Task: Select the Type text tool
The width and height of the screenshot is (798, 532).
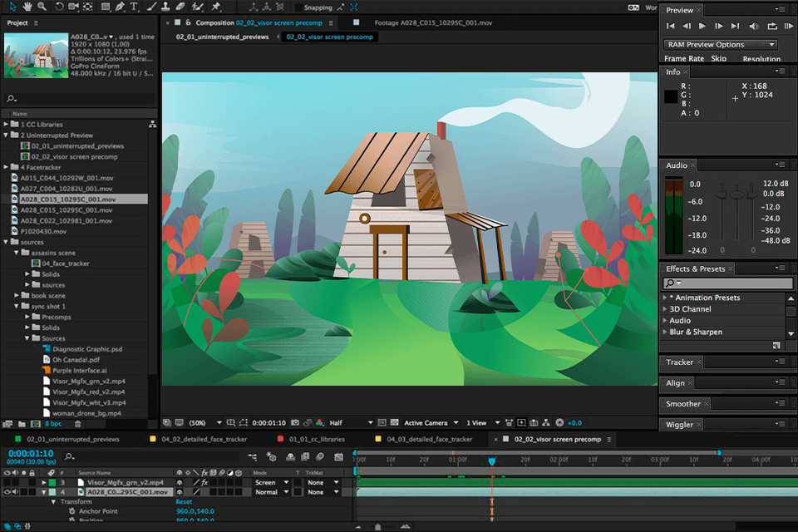Action: click(135, 7)
